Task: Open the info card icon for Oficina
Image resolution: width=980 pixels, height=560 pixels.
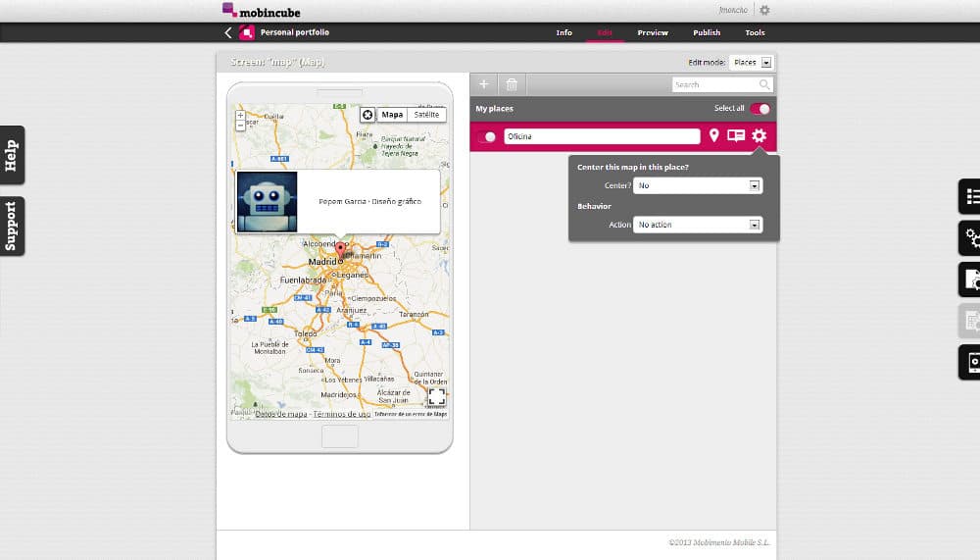Action: click(736, 136)
